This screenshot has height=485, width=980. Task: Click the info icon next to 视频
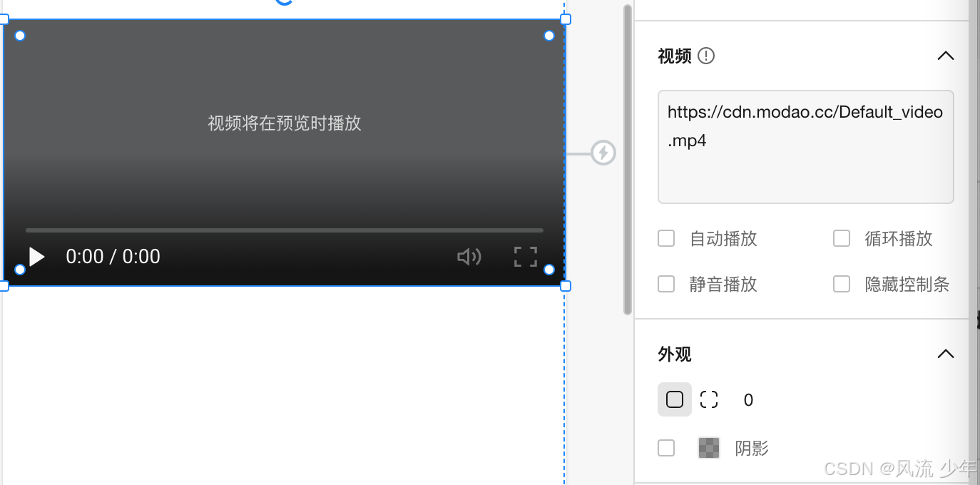[706, 56]
